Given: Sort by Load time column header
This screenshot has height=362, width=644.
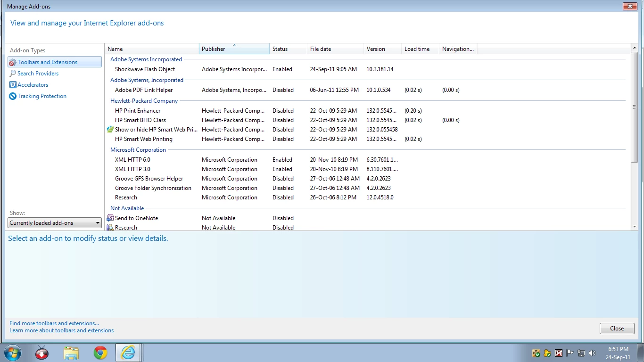Looking at the screenshot, I should click(x=420, y=49).
